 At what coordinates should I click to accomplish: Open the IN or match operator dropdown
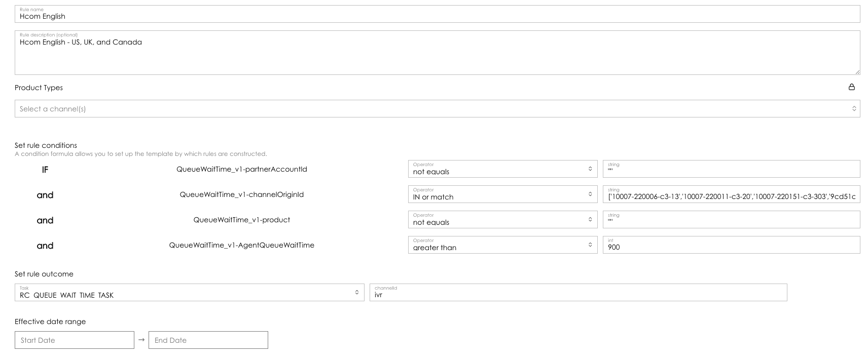(502, 194)
